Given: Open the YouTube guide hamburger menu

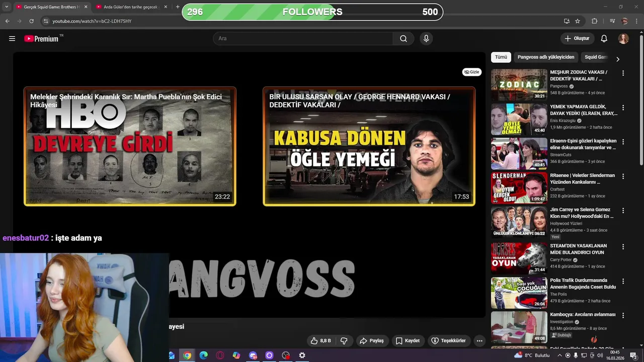Looking at the screenshot, I should tap(12, 39).
